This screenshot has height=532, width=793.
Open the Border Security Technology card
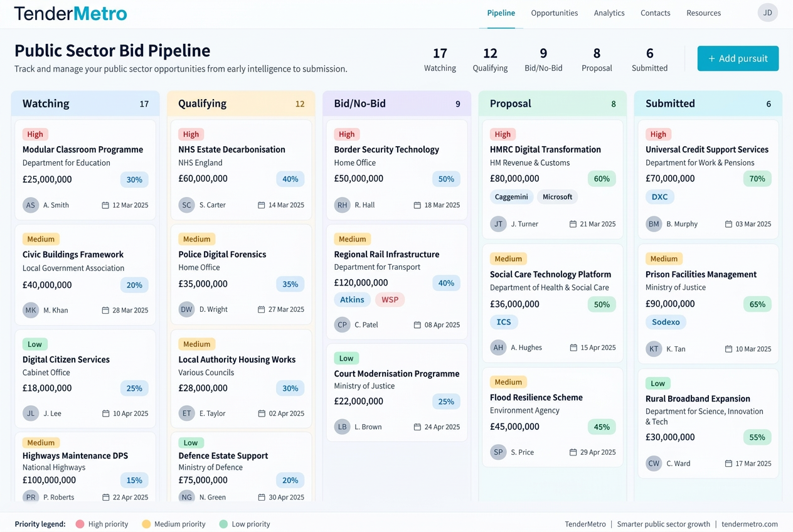click(x=397, y=170)
